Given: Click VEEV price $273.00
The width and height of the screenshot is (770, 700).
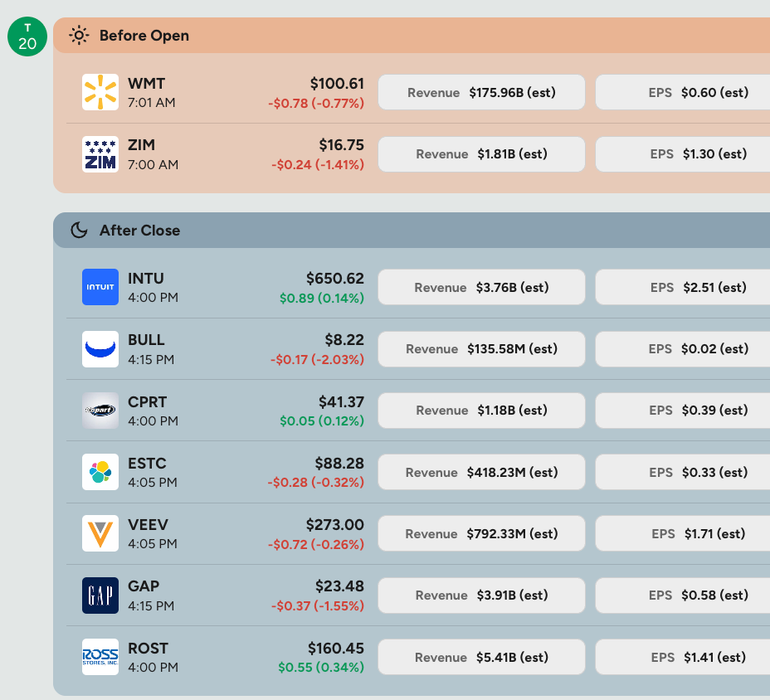Looking at the screenshot, I should click(x=335, y=525).
